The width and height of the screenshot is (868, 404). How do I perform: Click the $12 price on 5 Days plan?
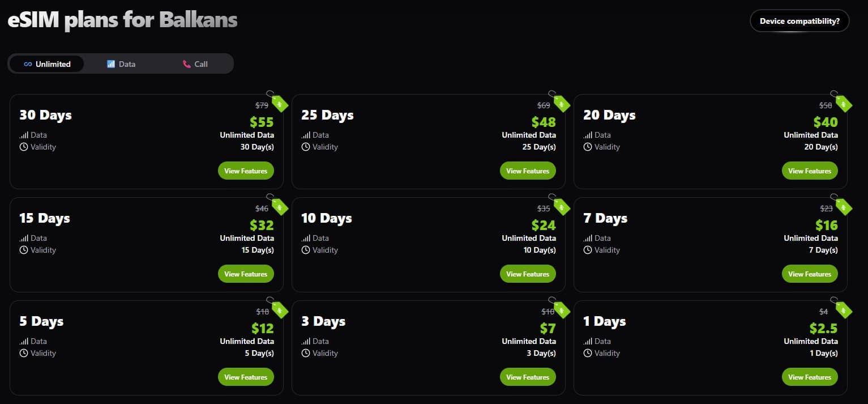click(x=263, y=328)
